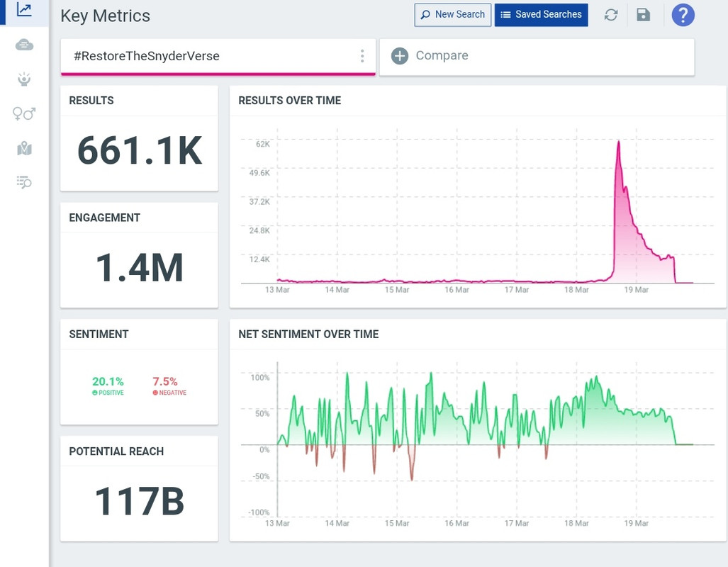This screenshot has width=728, height=567.
Task: Open the three-dot menu on #RestoreTheSnyderVerse
Action: [362, 56]
